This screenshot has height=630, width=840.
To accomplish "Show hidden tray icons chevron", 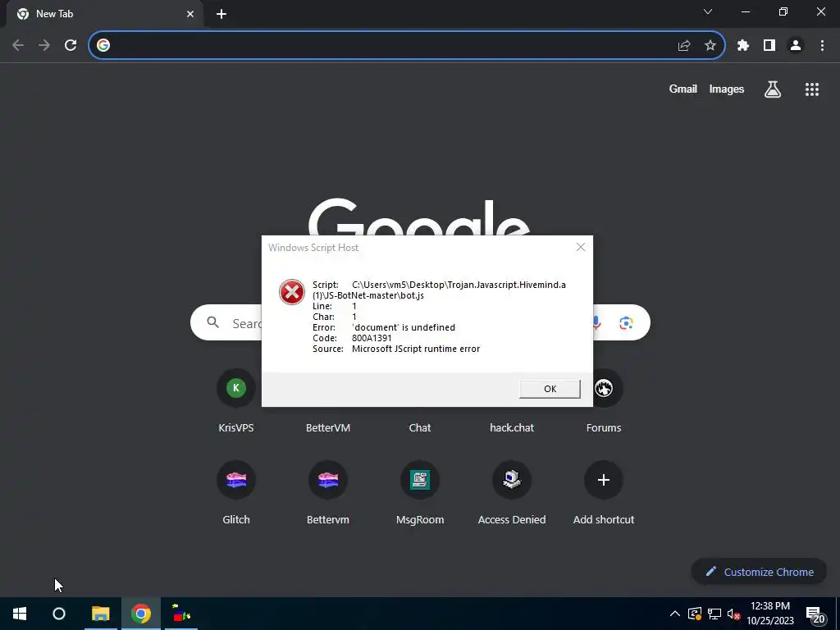I will point(675,614).
